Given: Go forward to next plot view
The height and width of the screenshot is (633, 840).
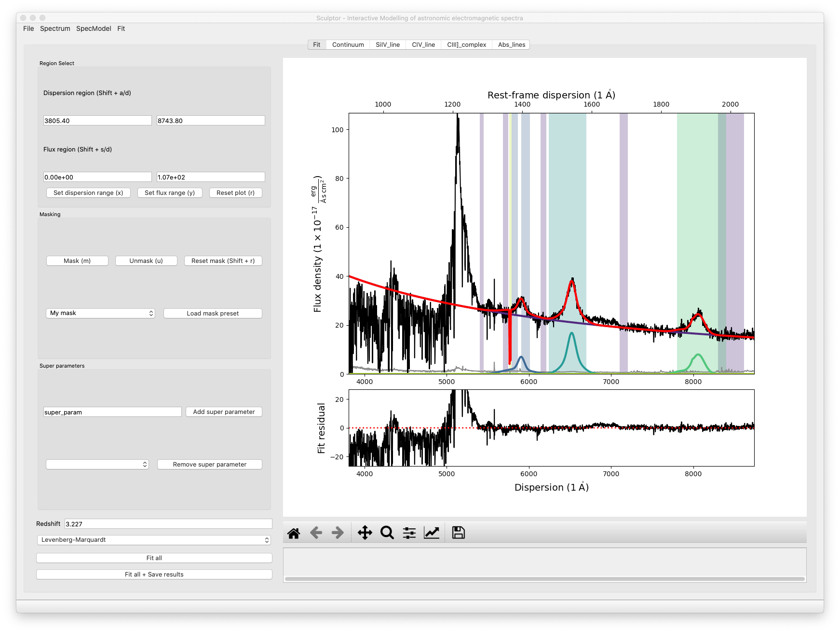Looking at the screenshot, I should pyautogui.click(x=338, y=533).
